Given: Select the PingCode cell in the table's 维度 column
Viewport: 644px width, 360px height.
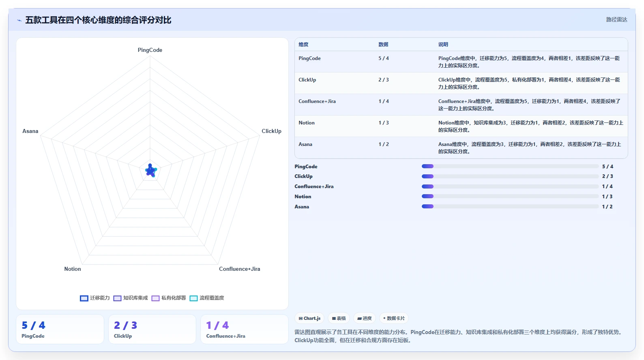Looking at the screenshot, I should pos(309,58).
